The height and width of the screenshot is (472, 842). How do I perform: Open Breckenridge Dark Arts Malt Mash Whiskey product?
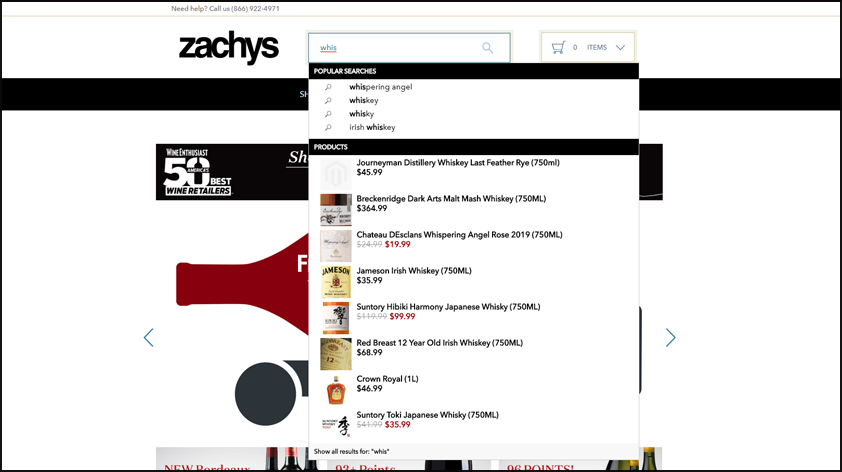coord(451,199)
